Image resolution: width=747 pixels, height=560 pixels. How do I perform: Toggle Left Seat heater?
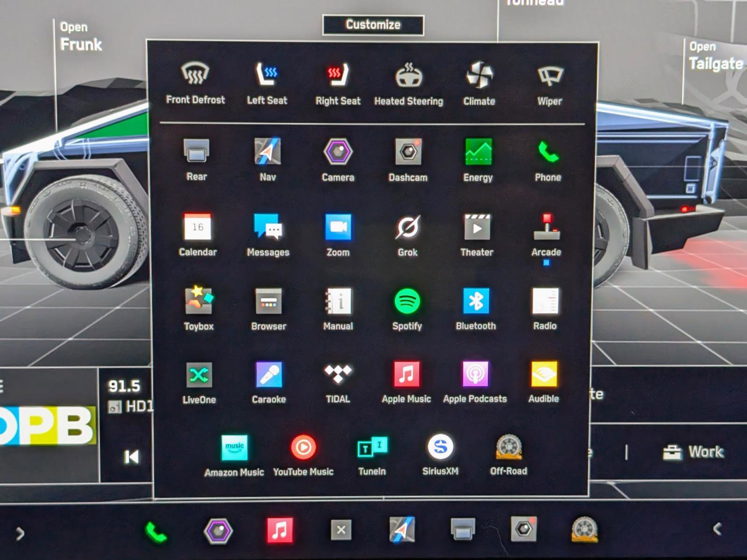[267, 83]
